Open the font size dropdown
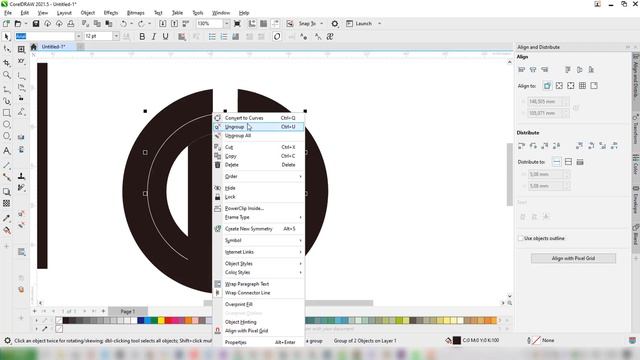640x360 pixels. pos(116,36)
